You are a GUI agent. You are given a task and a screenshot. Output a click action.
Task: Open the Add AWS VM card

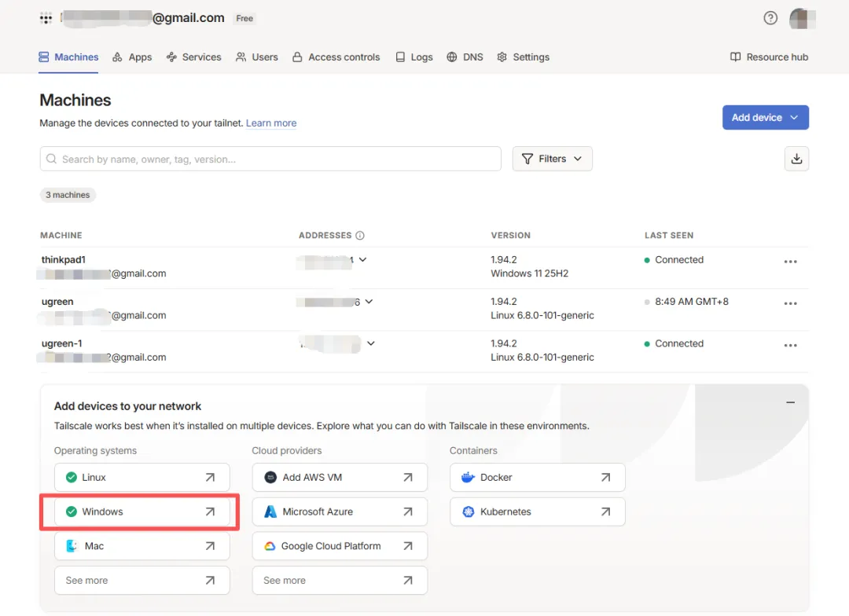pos(340,478)
